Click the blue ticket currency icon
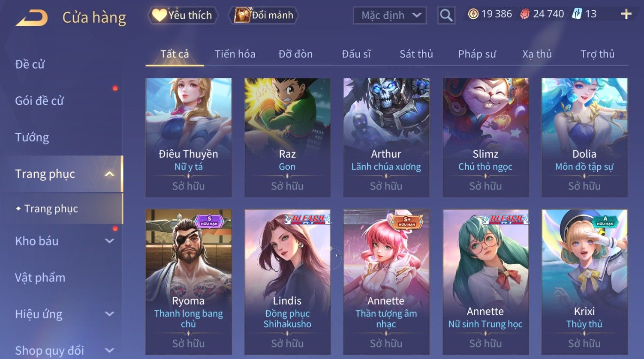 [x=577, y=14]
